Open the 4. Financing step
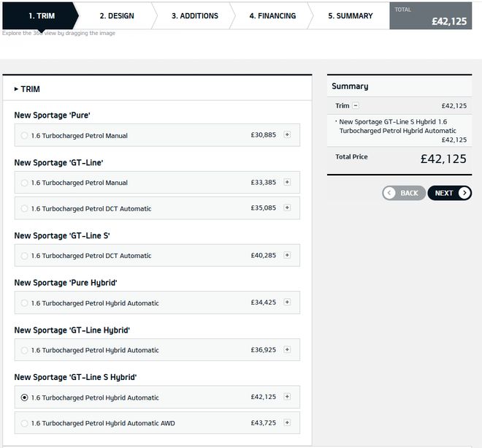The height and width of the screenshot is (448, 482). click(x=272, y=15)
